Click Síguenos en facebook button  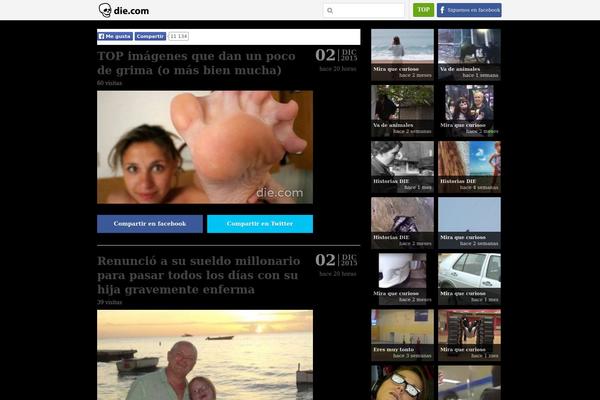[x=469, y=10]
